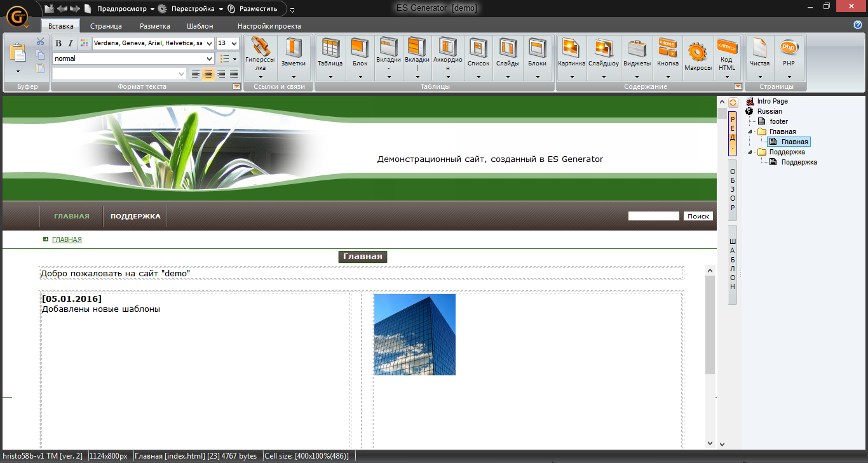Click the Заметки bookmark icon
868x463 pixels.
[x=294, y=48]
